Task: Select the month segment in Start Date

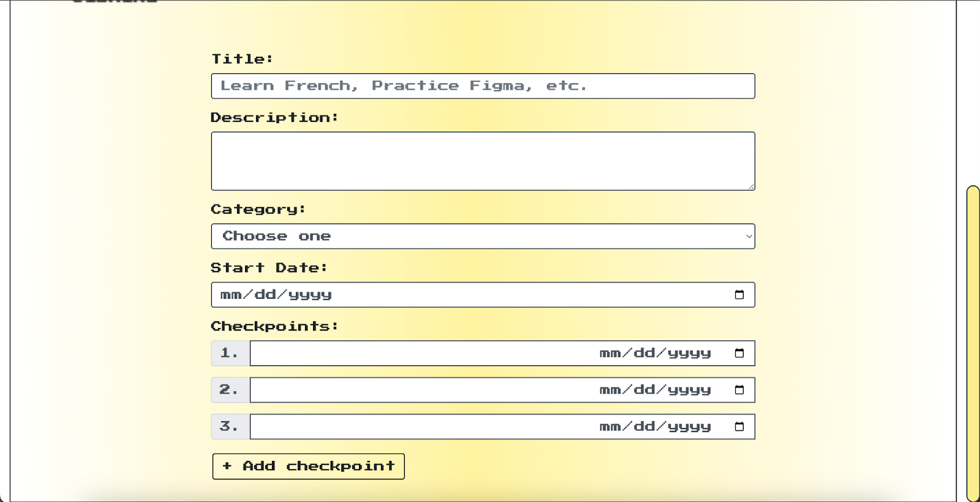Action: tap(231, 295)
